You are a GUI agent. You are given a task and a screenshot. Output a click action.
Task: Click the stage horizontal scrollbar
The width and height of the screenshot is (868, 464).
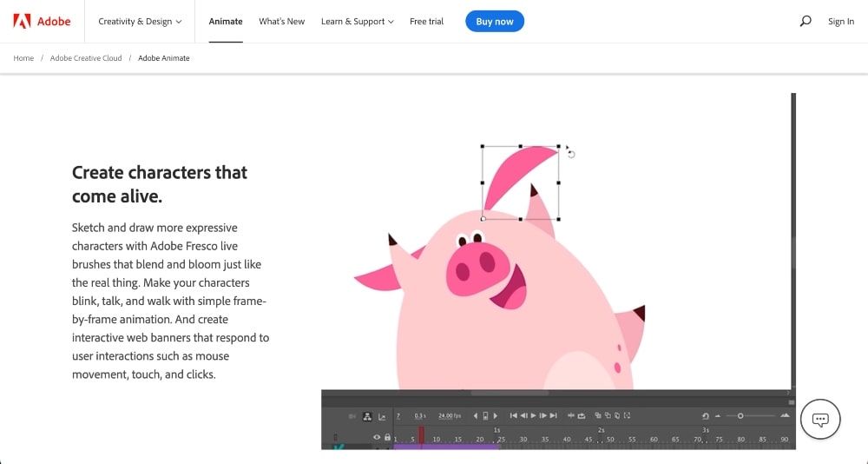coord(510,393)
